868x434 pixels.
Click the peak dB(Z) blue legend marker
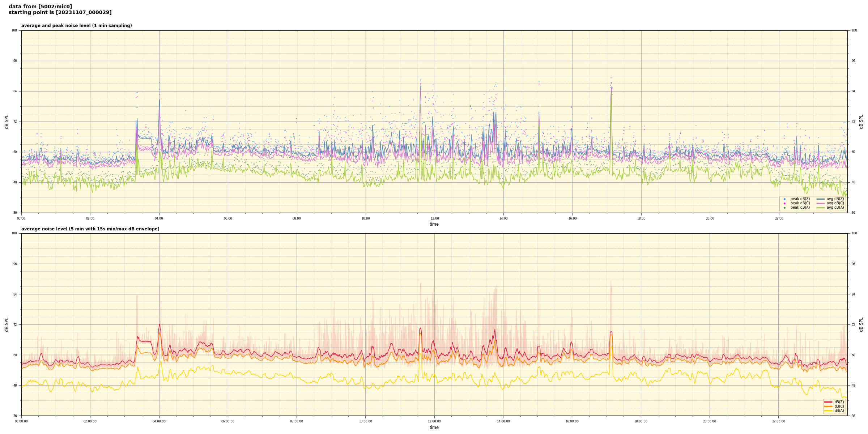[x=784, y=199]
